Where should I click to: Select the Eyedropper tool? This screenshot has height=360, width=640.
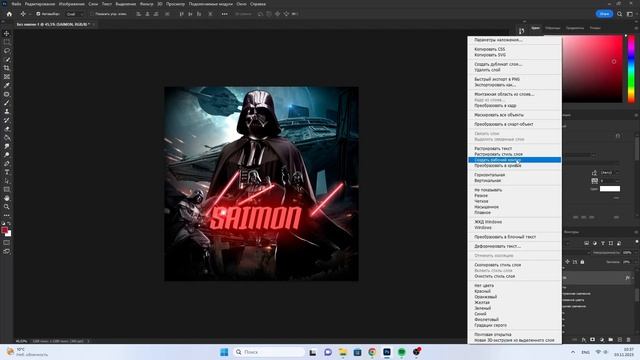(x=7, y=85)
